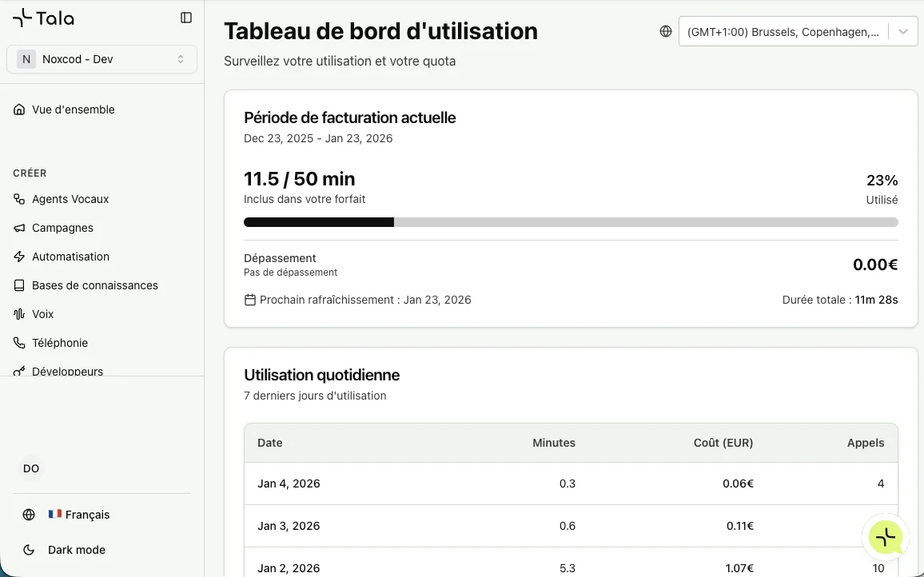Viewport: 924px width, 577px height.
Task: Click the Voix waveform icon
Action: pos(19,314)
